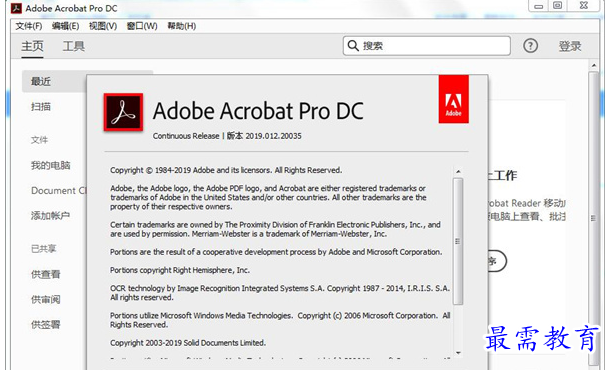607x370 pixels.
Task: Switch to the 主页 tab
Action: pyautogui.click(x=32, y=46)
